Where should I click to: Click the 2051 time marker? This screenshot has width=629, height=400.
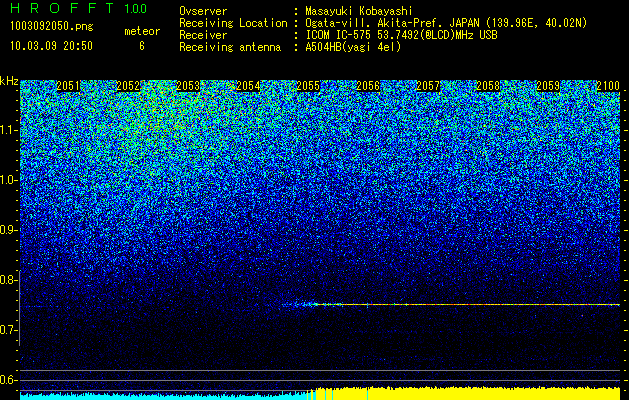point(68,86)
